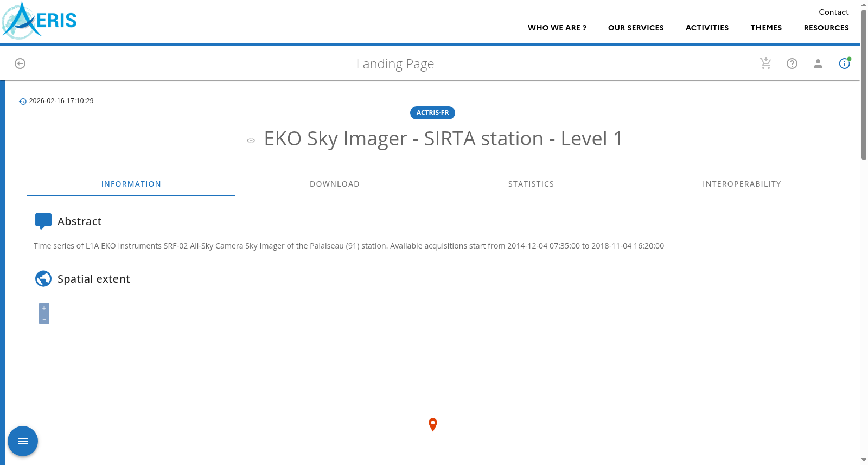Open the THEMES menu

pos(766,28)
